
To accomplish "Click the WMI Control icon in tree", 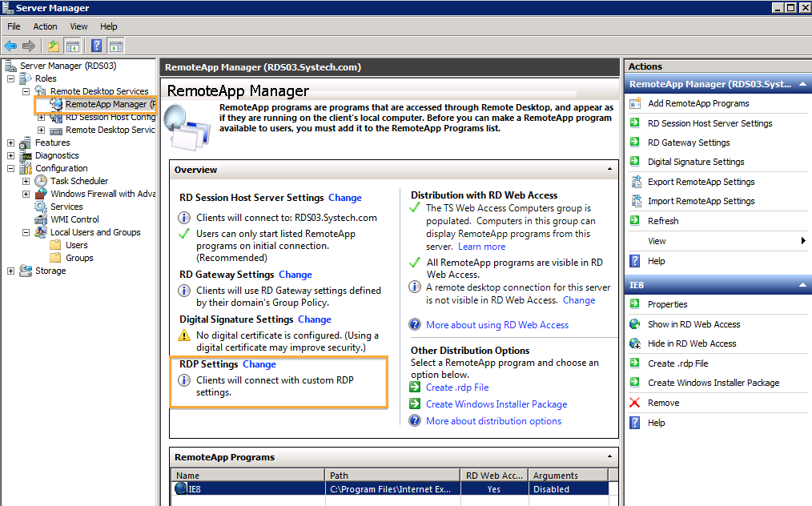I will click(x=40, y=219).
